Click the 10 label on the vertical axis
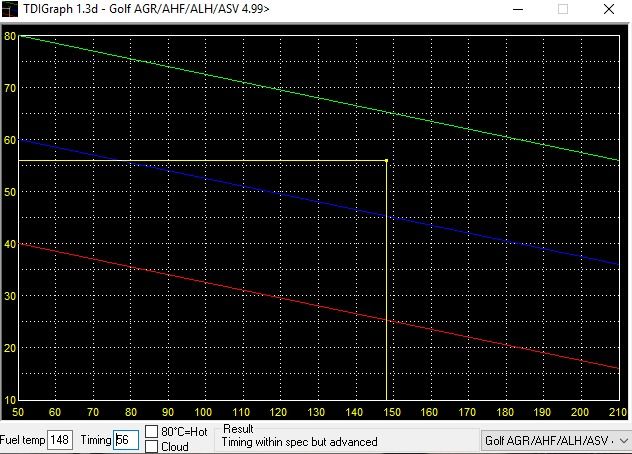The width and height of the screenshot is (632, 454). tap(10, 399)
